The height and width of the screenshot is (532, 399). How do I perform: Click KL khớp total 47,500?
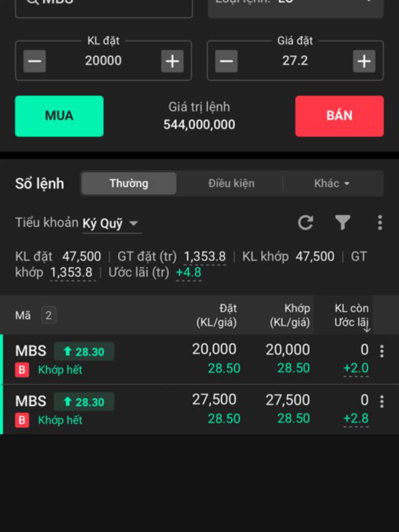pyautogui.click(x=315, y=257)
